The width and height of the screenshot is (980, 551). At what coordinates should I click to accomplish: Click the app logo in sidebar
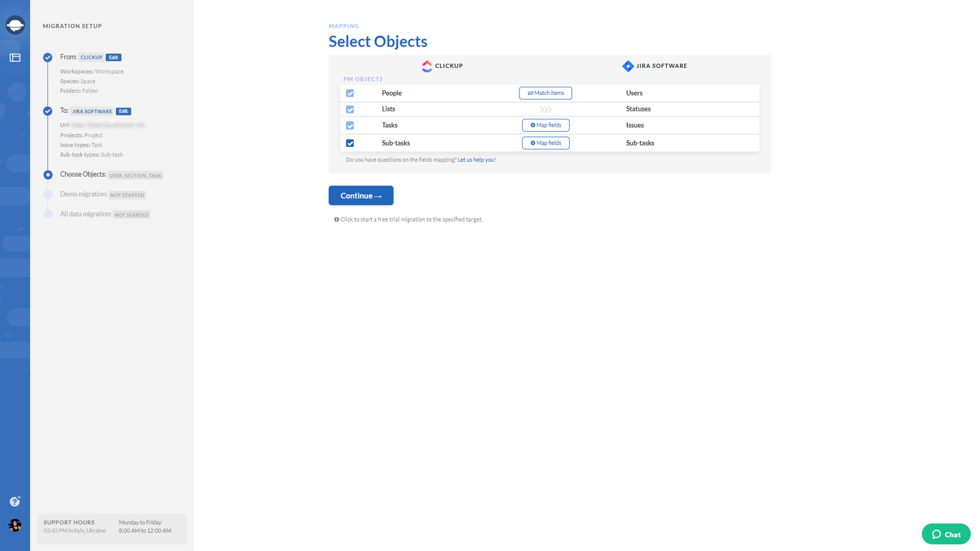pyautogui.click(x=15, y=25)
